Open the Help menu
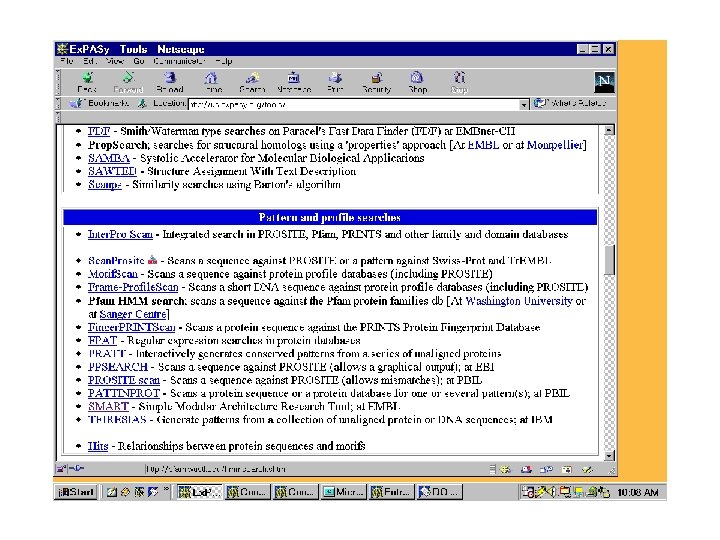 pos(224,61)
